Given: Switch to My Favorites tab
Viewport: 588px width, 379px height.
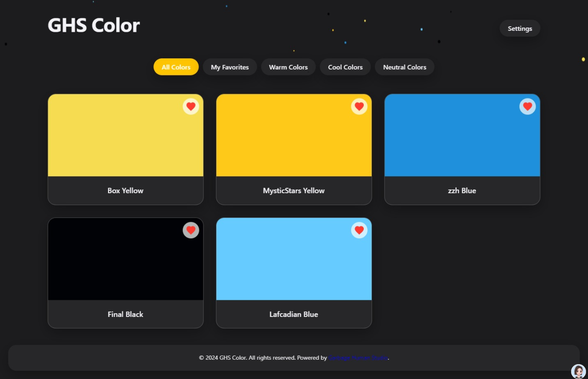Looking at the screenshot, I should point(230,67).
